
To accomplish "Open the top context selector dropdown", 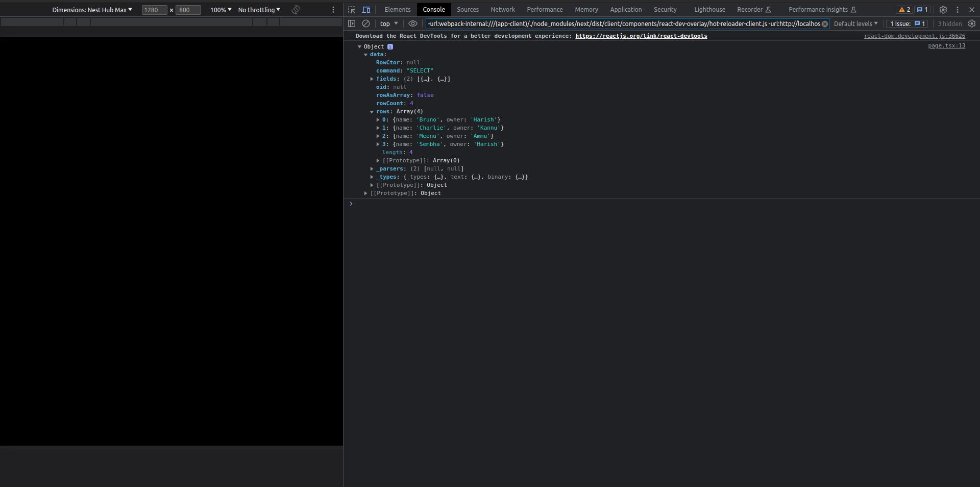I will 389,23.
